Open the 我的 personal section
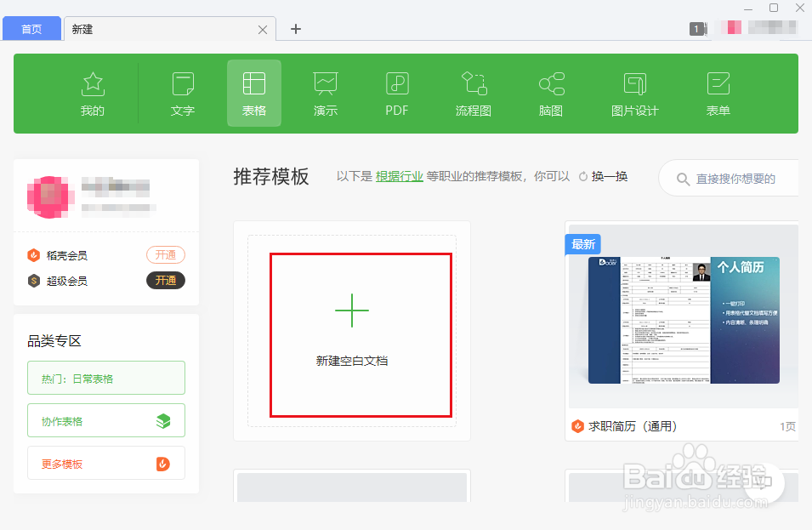Screen dimensions: 812x530 (93, 94)
